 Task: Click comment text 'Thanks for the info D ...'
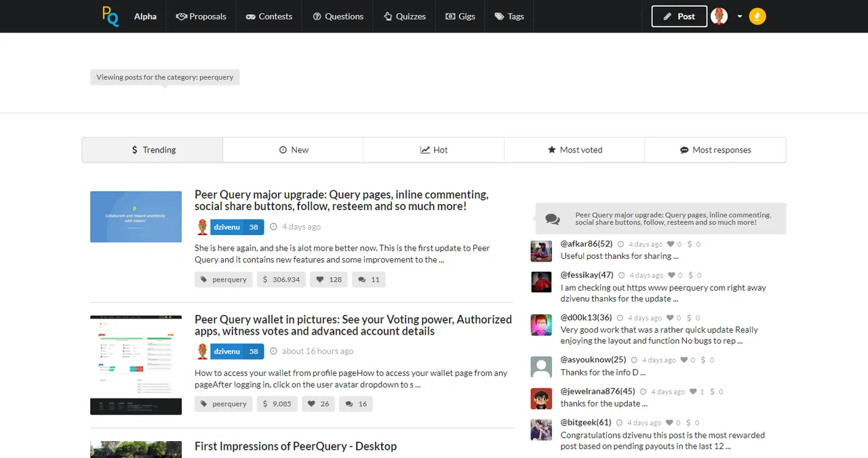(603, 372)
